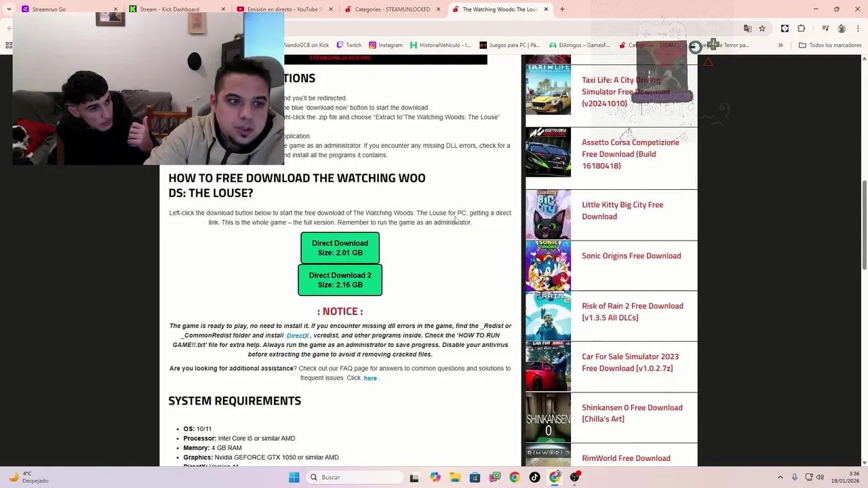Open the Instagram bookmark
Viewport: 868px width, 488px height.
(386, 45)
